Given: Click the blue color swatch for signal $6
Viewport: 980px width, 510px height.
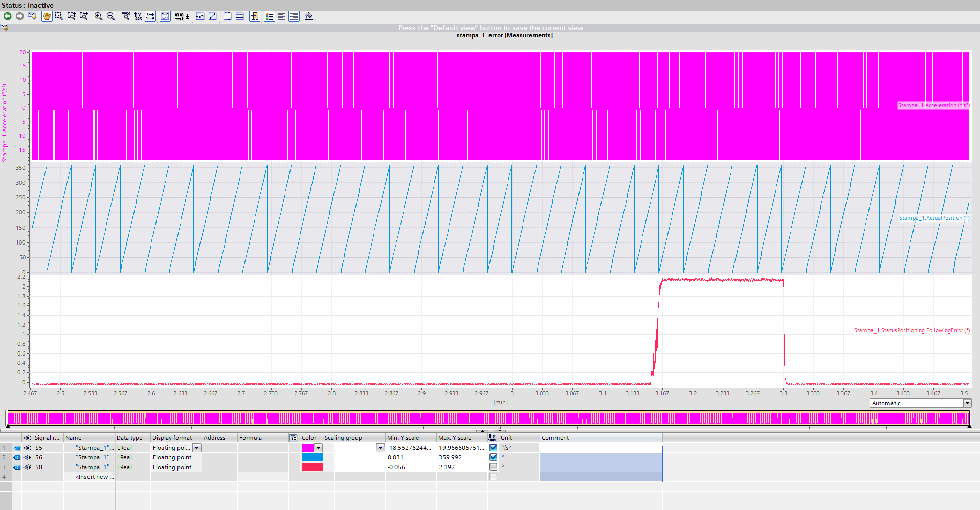Looking at the screenshot, I should click(312, 457).
